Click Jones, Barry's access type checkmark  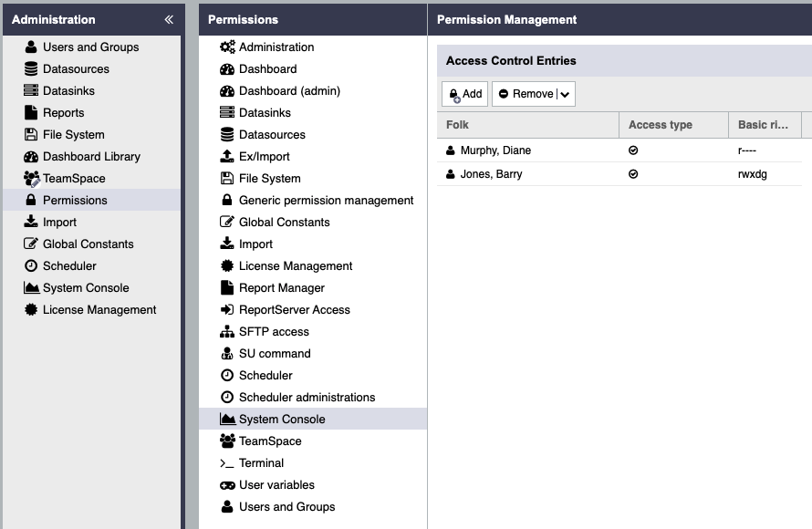click(633, 174)
